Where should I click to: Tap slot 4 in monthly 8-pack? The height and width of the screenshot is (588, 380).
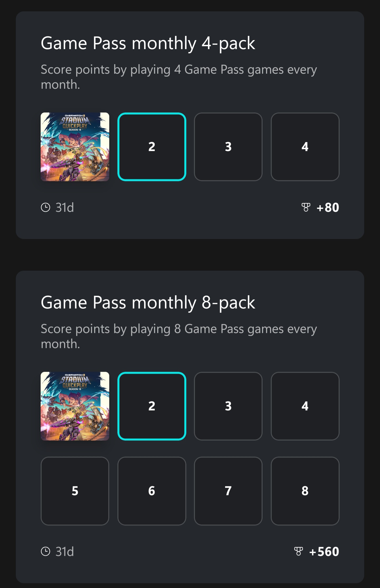(305, 406)
